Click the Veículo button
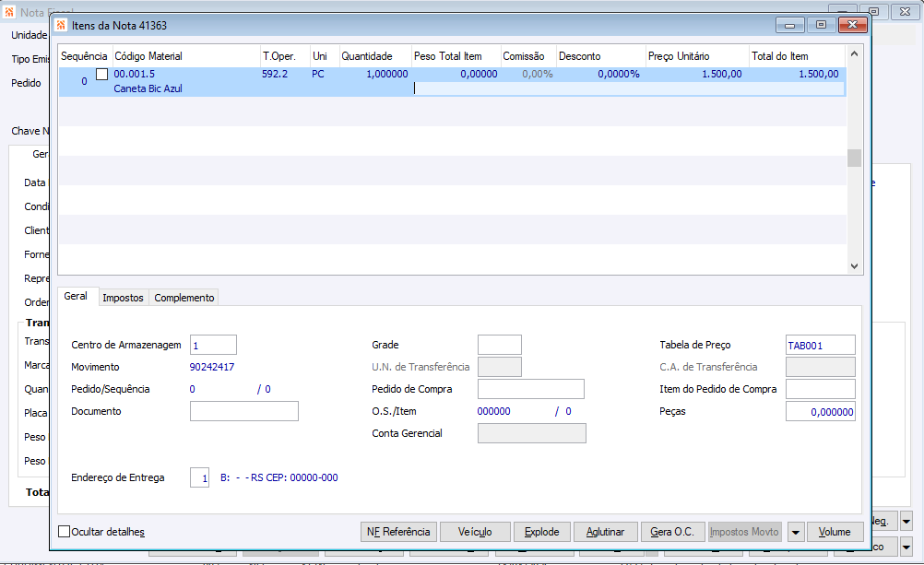The height and width of the screenshot is (565, 924). [x=475, y=532]
